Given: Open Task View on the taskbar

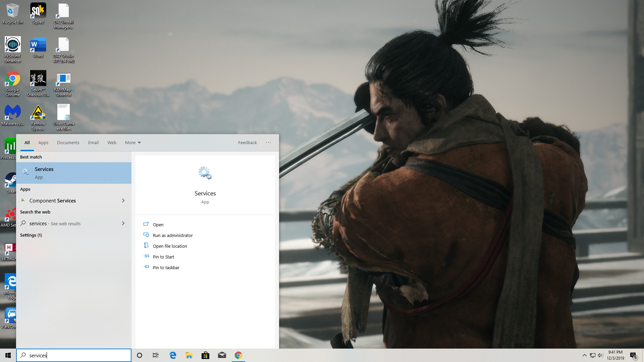Looking at the screenshot, I should coord(156,355).
